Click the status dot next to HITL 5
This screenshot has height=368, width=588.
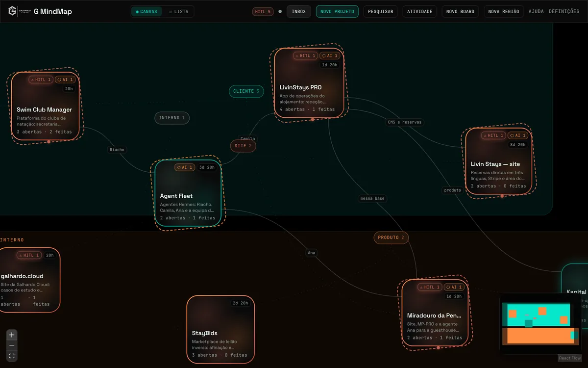(x=280, y=11)
